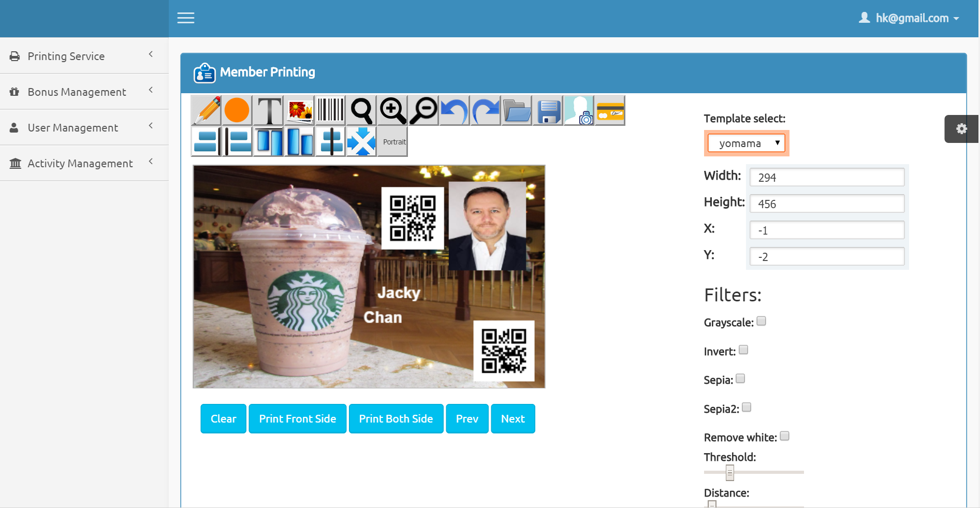Screen dimensions: 980x508
Task: Enable the Remove white filter
Action: pos(785,436)
